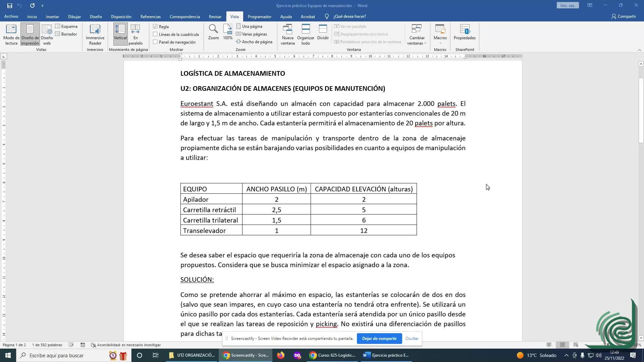Image resolution: width=644 pixels, height=362 pixels.
Task: Open the Archivo menu
Action: click(11, 16)
